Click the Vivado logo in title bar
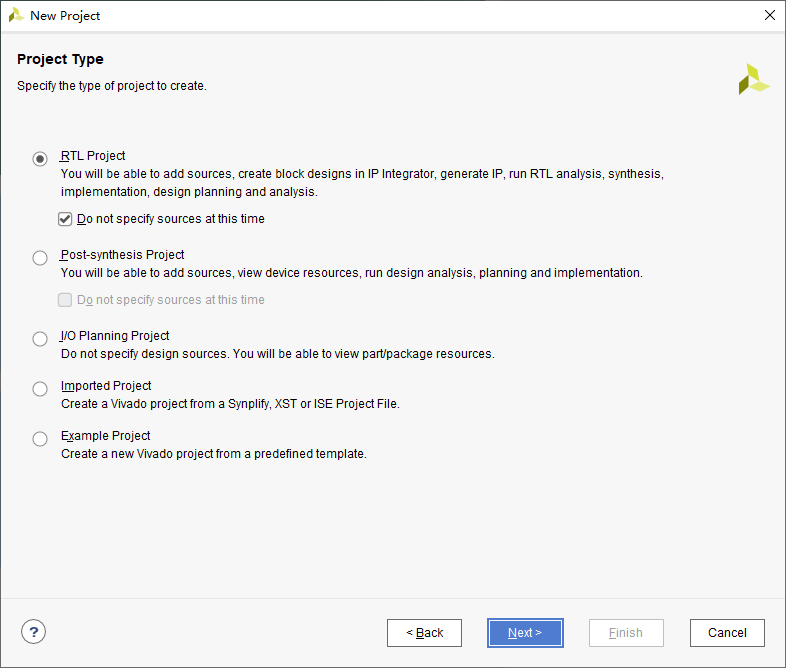 click(16, 16)
